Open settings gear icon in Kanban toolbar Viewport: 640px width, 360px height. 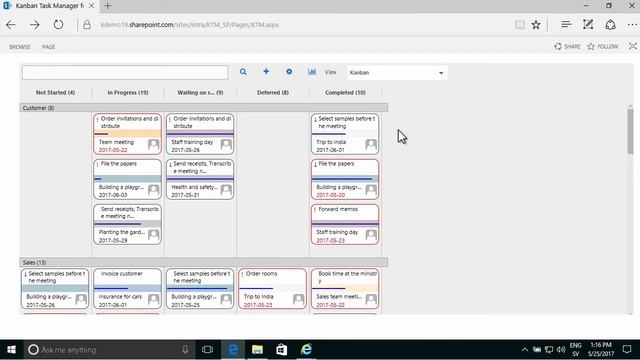289,71
